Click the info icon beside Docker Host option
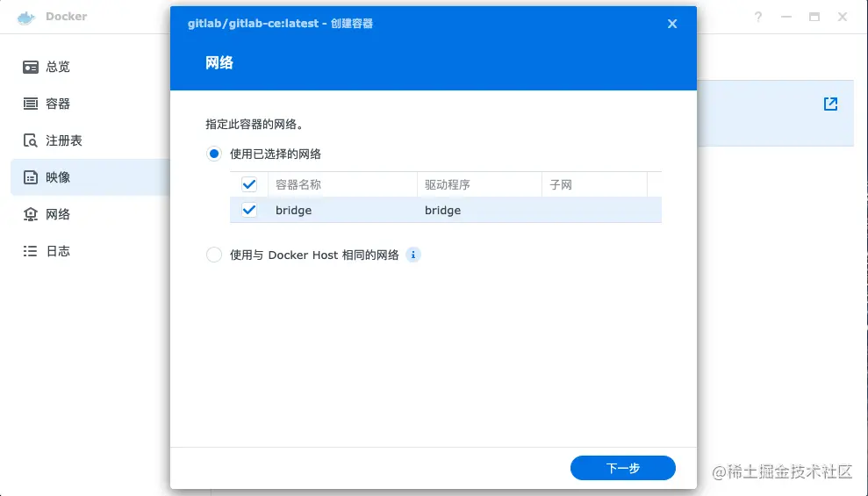Image resolution: width=868 pixels, height=496 pixels. click(413, 255)
